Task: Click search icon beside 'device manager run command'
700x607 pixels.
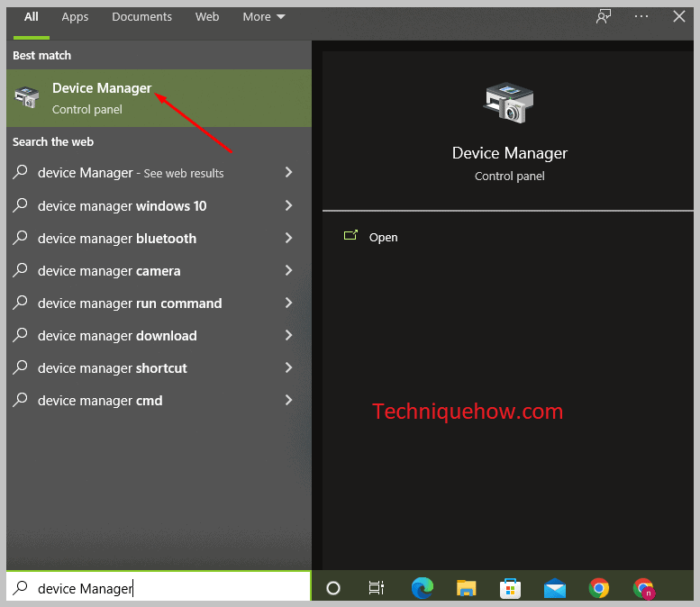Action: (x=20, y=303)
